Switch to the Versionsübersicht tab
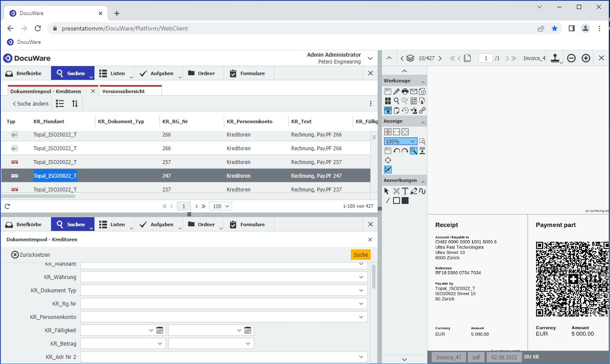This screenshot has width=610, height=364. click(x=124, y=91)
